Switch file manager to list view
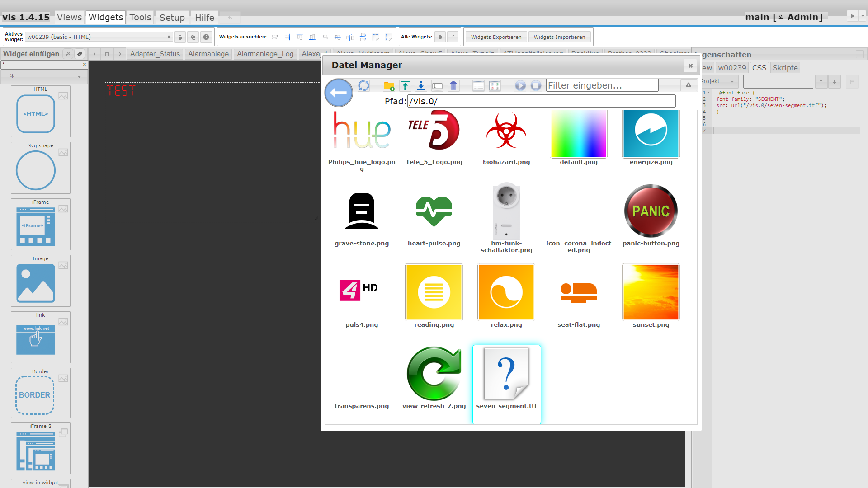868x488 pixels. 478,85
